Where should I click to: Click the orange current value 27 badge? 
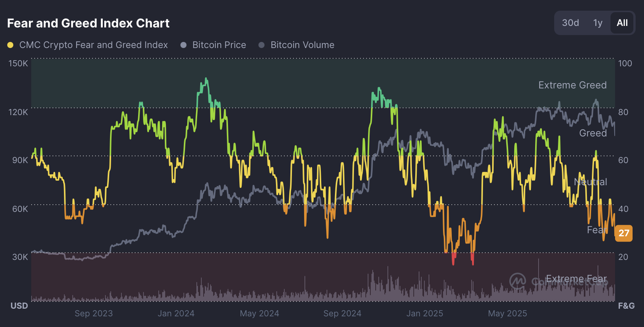pos(623,233)
